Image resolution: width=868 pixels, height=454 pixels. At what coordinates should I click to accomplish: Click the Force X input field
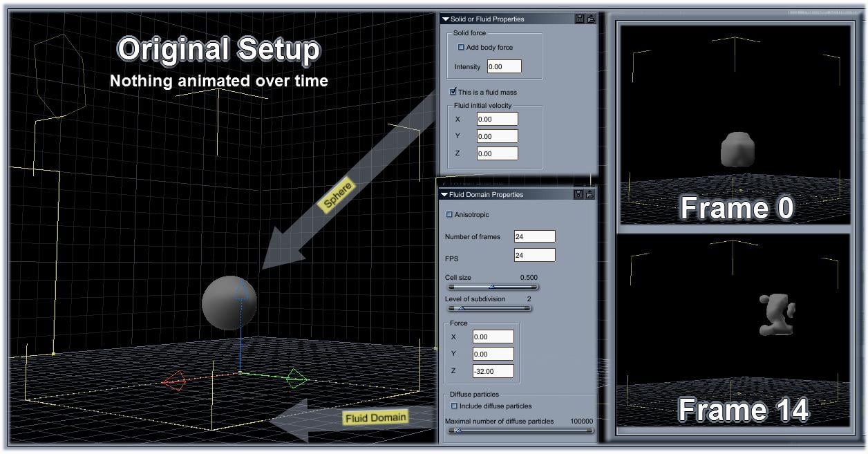pyautogui.click(x=493, y=337)
